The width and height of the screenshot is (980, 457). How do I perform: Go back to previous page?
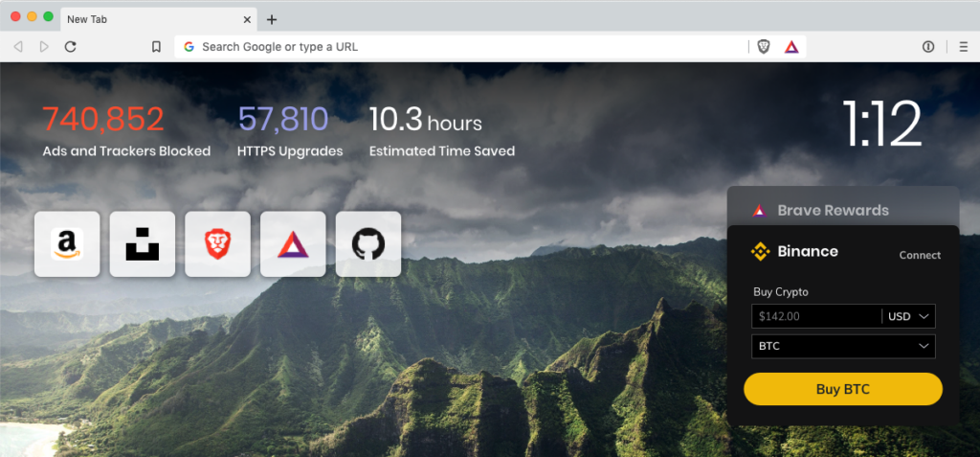tap(18, 47)
